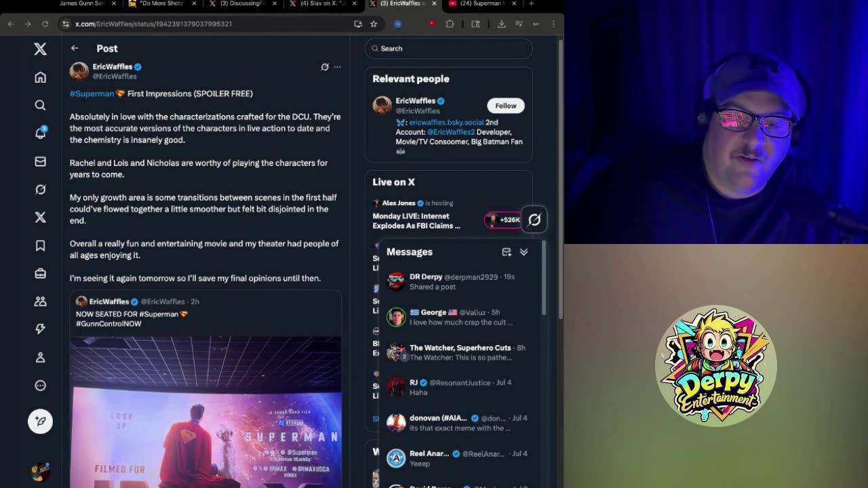Collapse the Messages drawer

pos(524,251)
